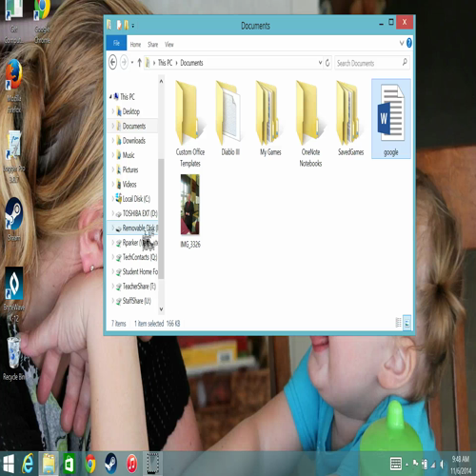Select Desktop in the navigation pane

tap(131, 111)
